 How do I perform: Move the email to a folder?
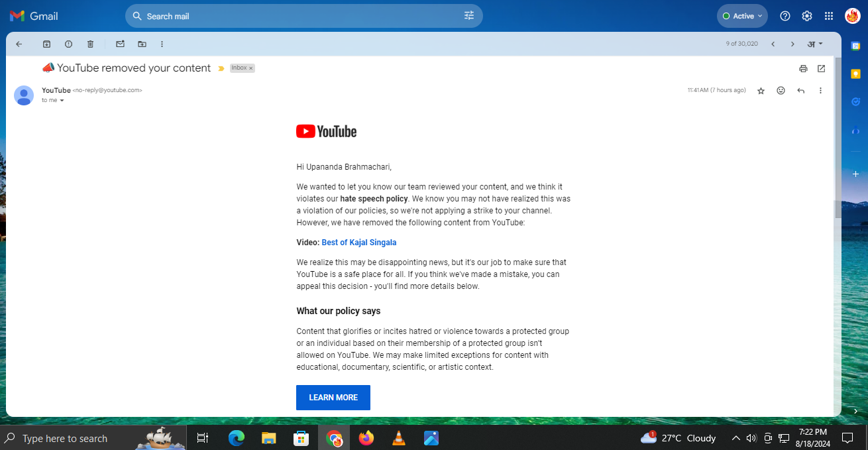point(142,44)
